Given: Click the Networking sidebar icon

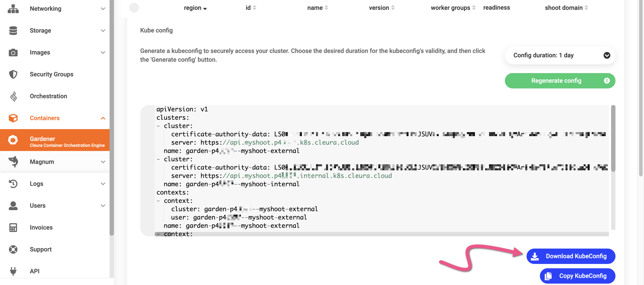Looking at the screenshot, I should [x=13, y=9].
